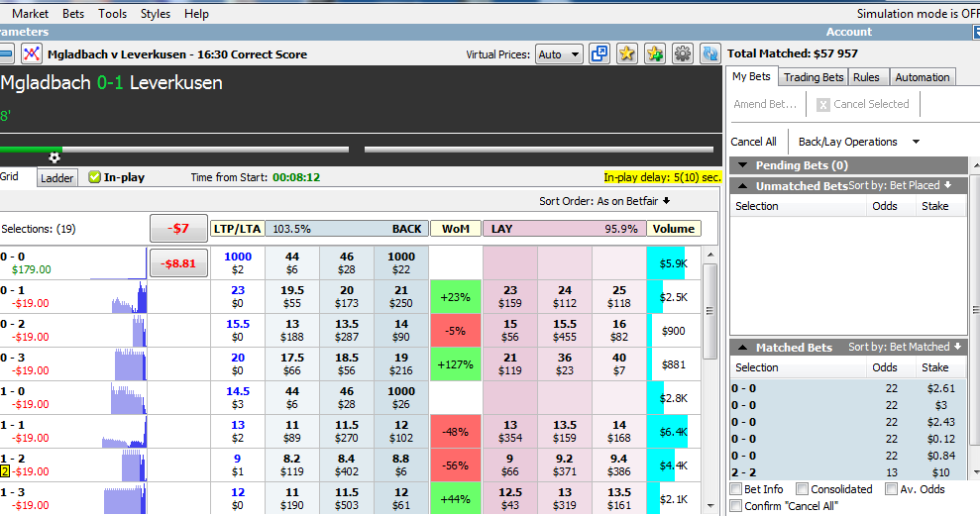Click the blue collapse button left of the chart icon
Screen dimensions: 980x516
tap(6, 54)
